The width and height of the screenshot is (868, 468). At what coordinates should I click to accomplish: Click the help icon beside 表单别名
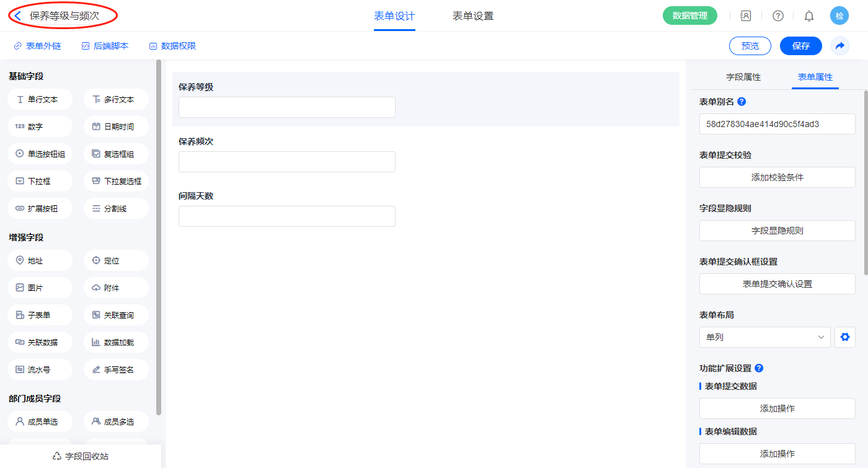click(x=742, y=102)
